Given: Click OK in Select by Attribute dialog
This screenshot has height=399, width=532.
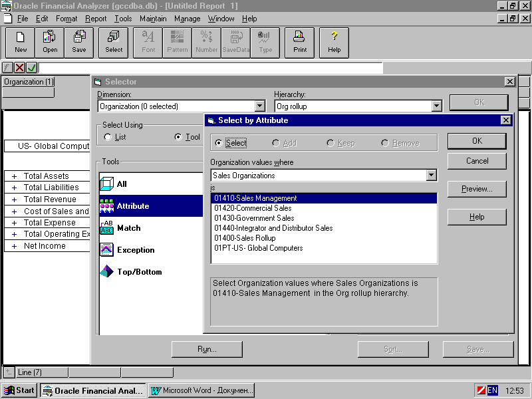Looking at the screenshot, I should pos(477,141).
